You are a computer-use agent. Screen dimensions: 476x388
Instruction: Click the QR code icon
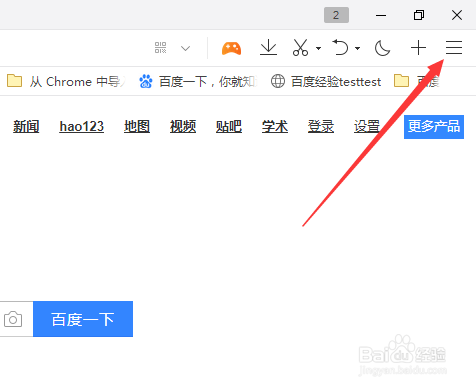160,48
